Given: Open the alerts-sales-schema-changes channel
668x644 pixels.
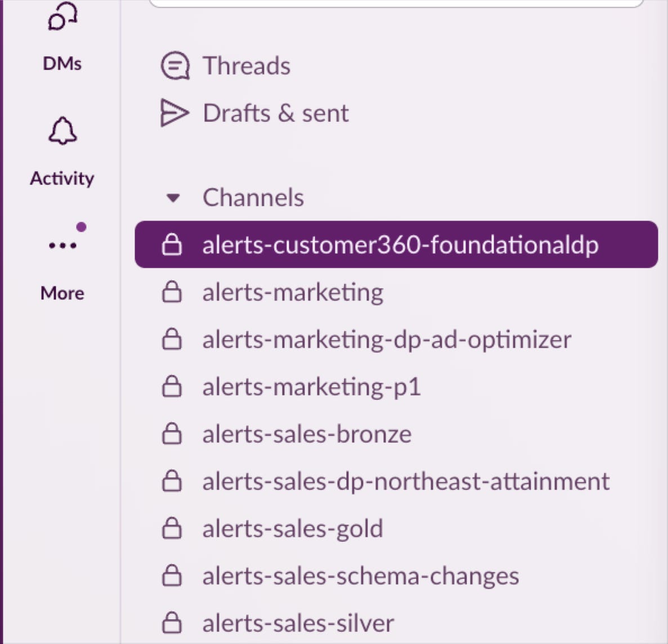Looking at the screenshot, I should point(361,576).
